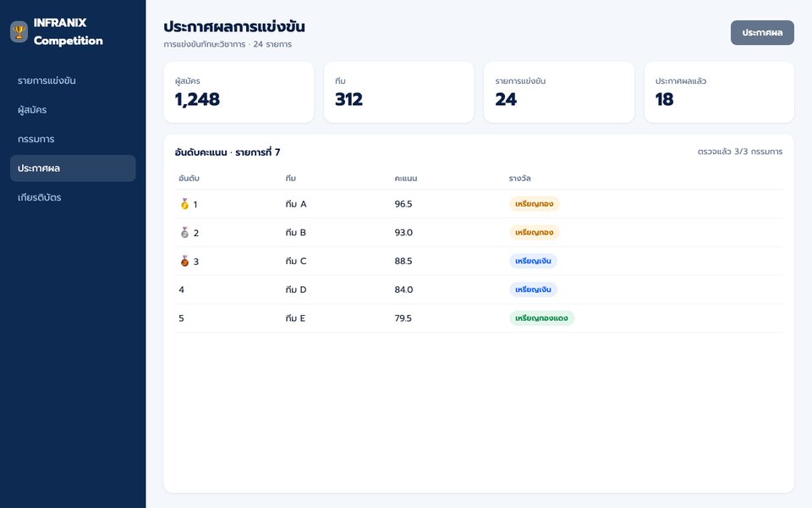This screenshot has width=812, height=508.
Task: Click the อันดับ column header
Action: [189, 179]
